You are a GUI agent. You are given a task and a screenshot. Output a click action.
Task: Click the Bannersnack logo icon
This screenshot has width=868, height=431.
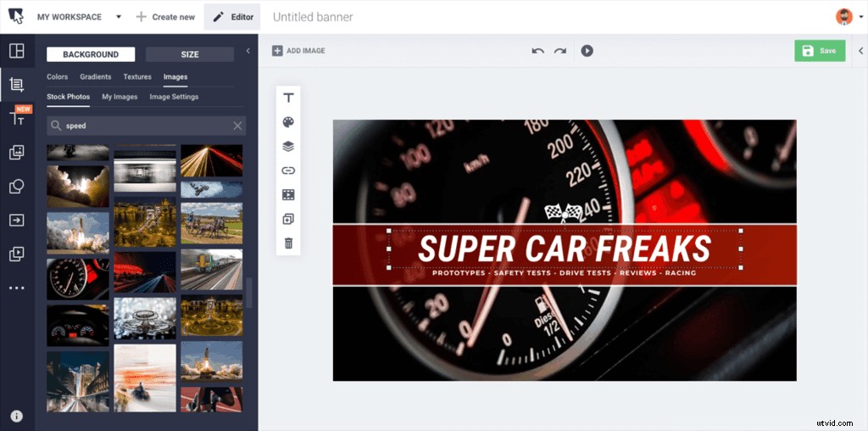pyautogui.click(x=17, y=17)
